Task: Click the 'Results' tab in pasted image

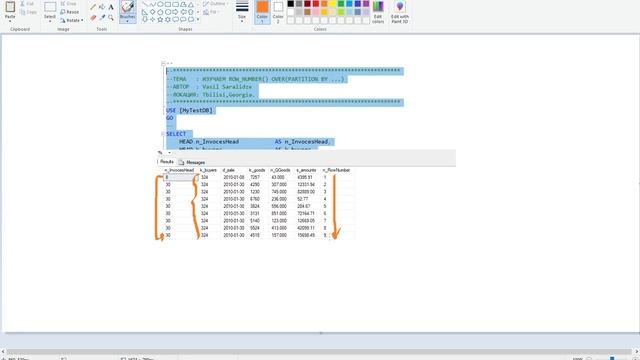Action: tap(167, 162)
